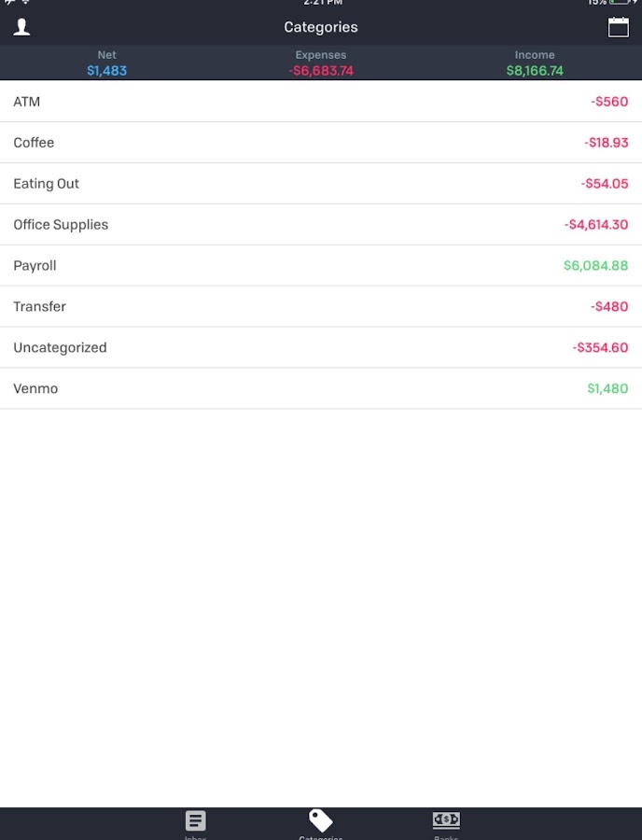This screenshot has height=840, width=642.
Task: Tap the Banks cash icon
Action: 446,821
